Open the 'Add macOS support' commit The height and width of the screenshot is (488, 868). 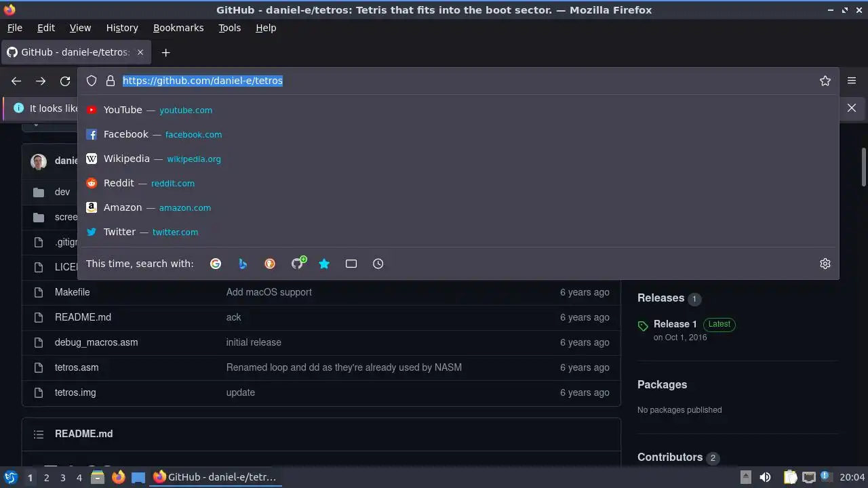pos(269,292)
